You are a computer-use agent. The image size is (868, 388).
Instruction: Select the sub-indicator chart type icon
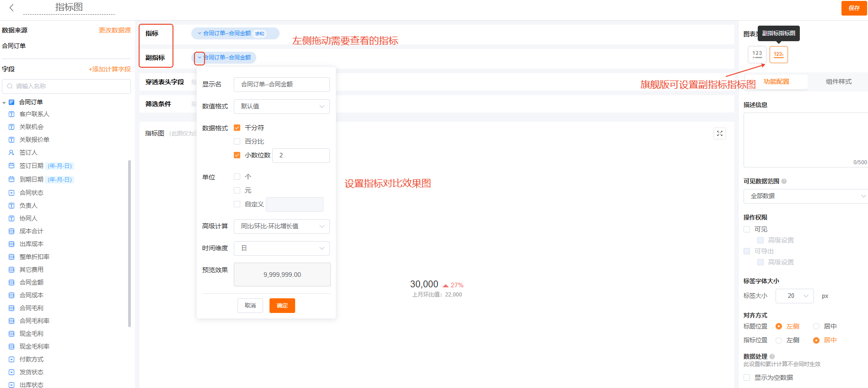[778, 54]
